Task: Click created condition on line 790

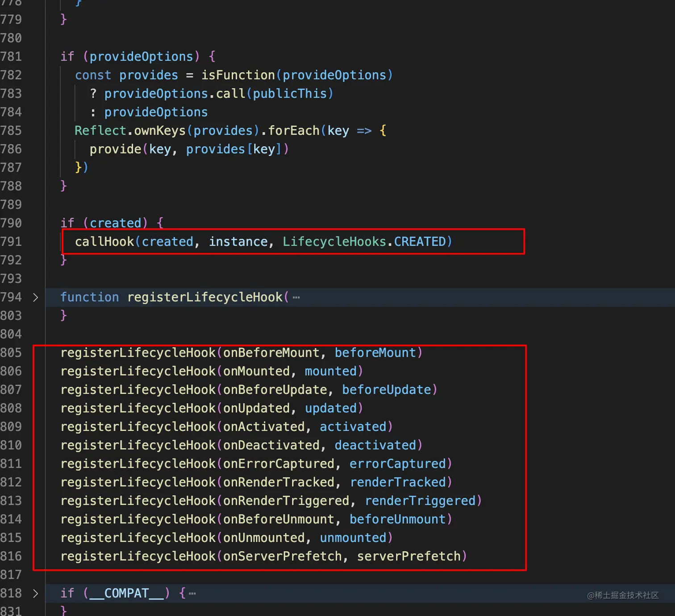Action: [116, 223]
